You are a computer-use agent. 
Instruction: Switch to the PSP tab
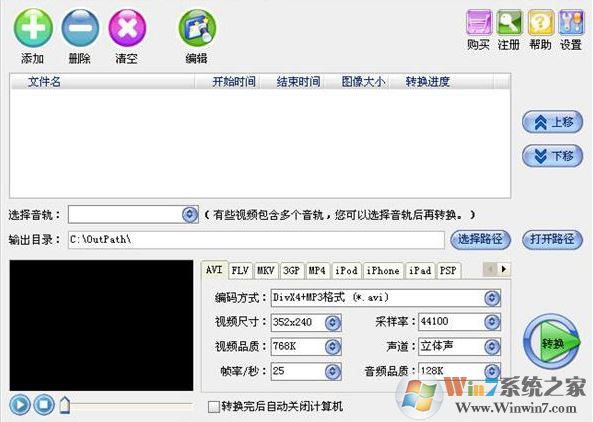coord(449,271)
